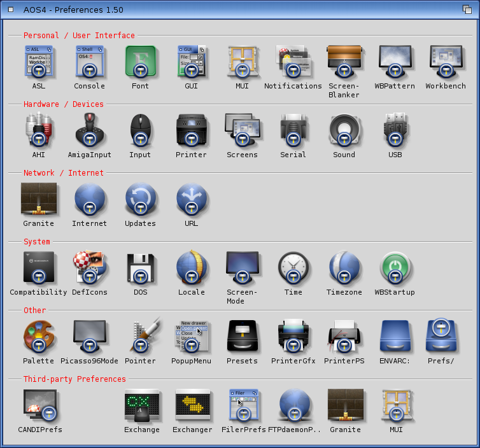
Task: Click the window close gadget in title bar
Action: [x=11, y=10]
